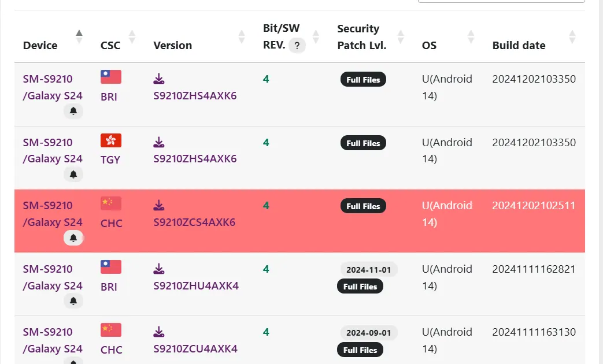Click the Hong Kong flag icon

tap(111, 140)
